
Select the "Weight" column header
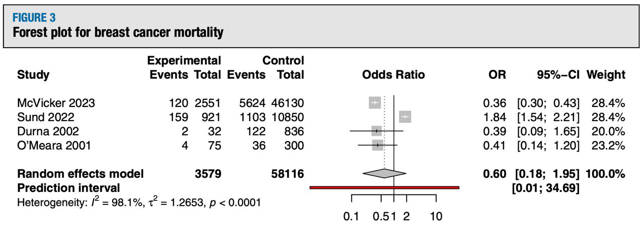(x=606, y=75)
